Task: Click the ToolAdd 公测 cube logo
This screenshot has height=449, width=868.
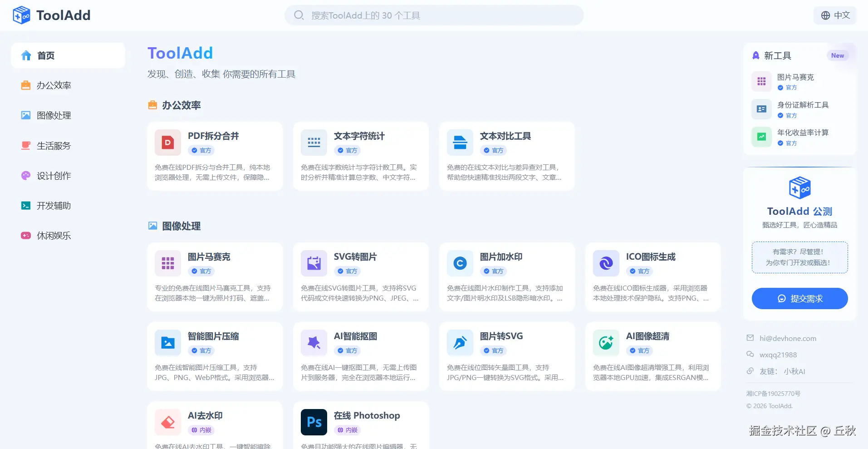Action: (x=800, y=187)
